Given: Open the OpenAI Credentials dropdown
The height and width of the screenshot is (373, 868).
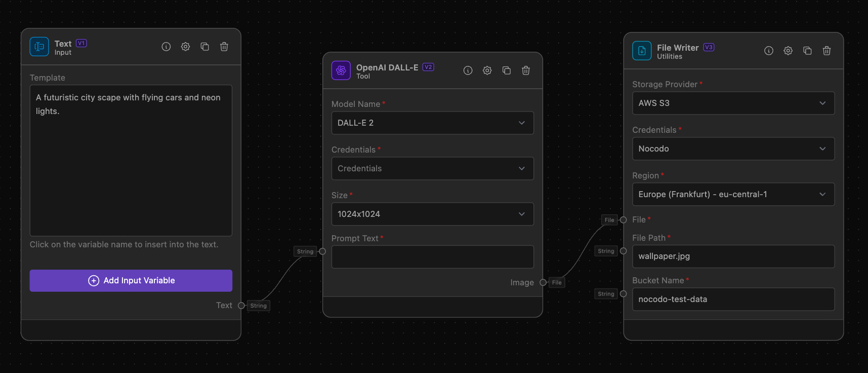Looking at the screenshot, I should [432, 168].
